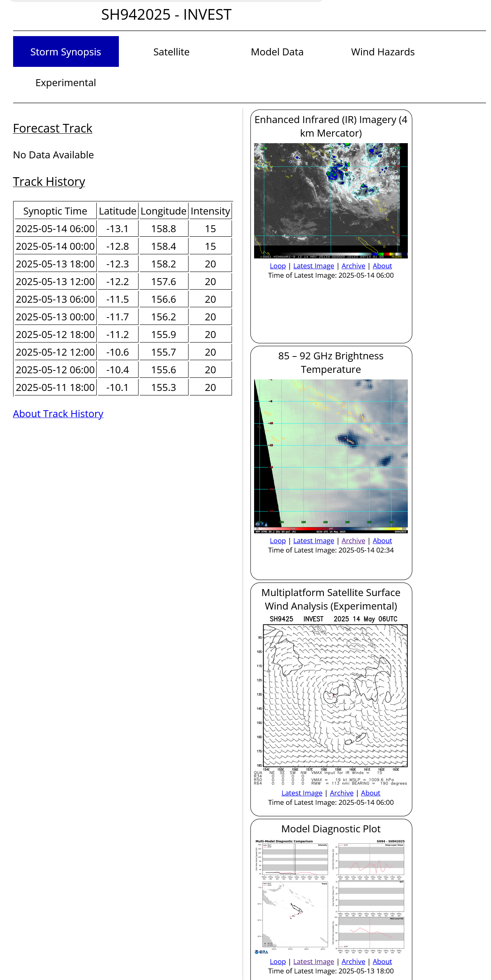Click latitude value -13.1
491x980 pixels.
pyautogui.click(x=118, y=228)
